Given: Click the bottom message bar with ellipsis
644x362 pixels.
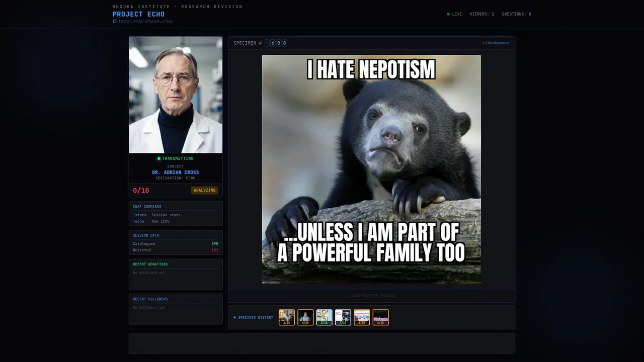Looking at the screenshot, I should tap(322, 344).
